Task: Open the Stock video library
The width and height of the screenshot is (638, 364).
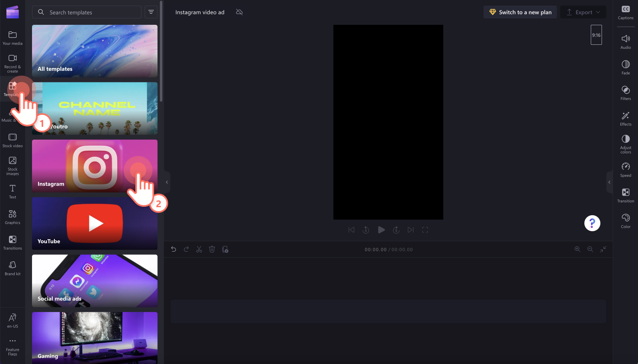Action: 12,141
